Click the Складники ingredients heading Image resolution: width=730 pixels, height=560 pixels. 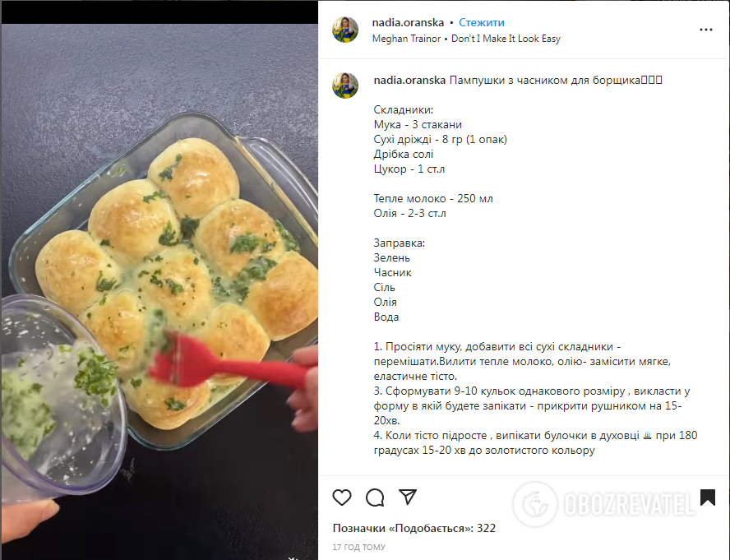point(403,110)
